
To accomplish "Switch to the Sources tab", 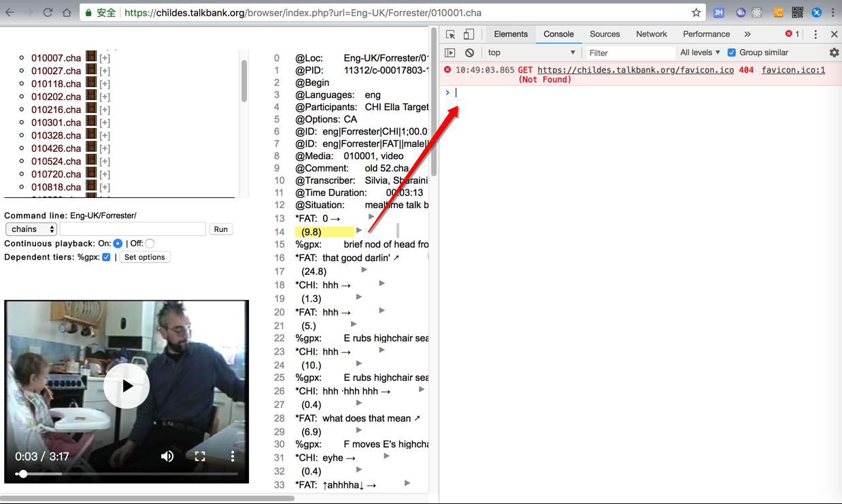I will pos(605,34).
